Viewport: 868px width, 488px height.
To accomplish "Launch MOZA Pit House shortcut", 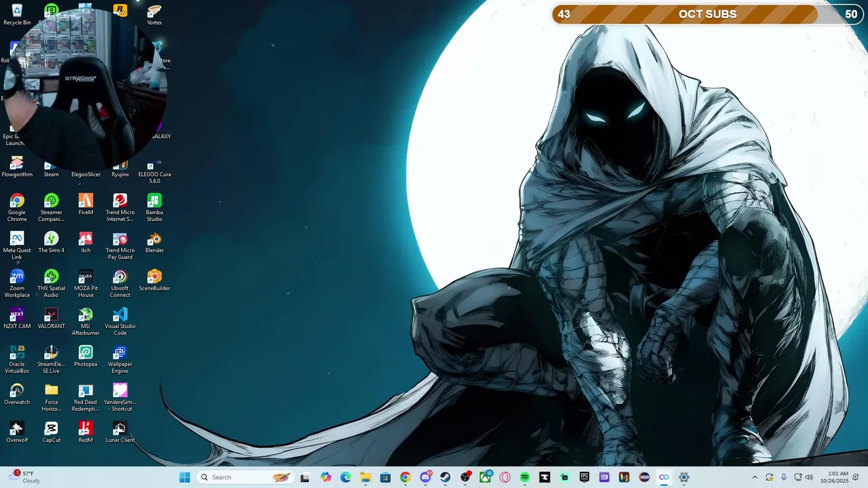I will 85,283.
